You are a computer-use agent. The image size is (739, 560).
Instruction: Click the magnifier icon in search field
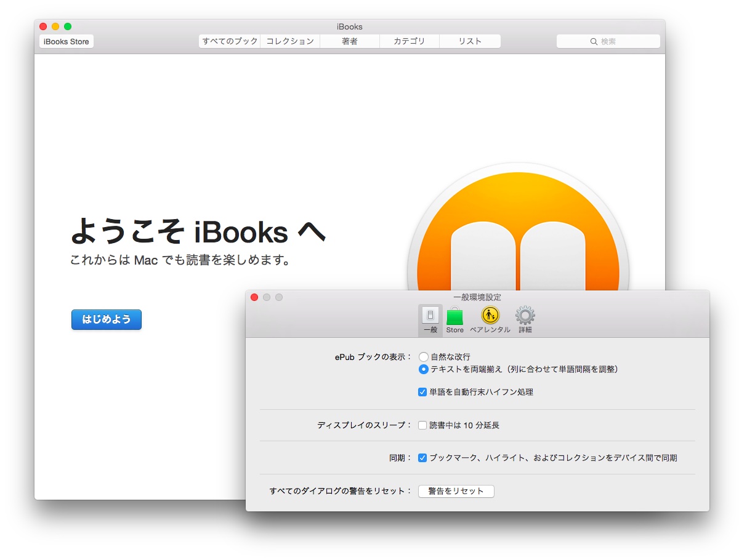pos(594,42)
